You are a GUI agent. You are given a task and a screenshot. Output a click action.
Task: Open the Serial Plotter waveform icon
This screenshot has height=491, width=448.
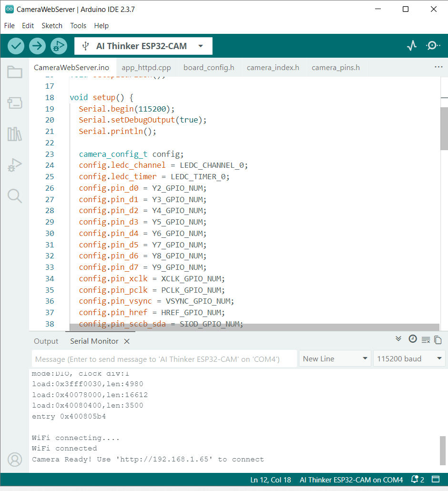[412, 46]
